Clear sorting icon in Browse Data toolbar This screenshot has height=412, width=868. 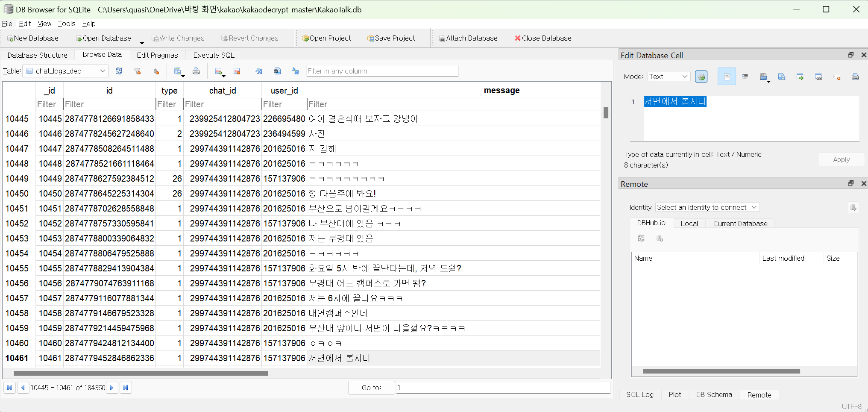156,71
